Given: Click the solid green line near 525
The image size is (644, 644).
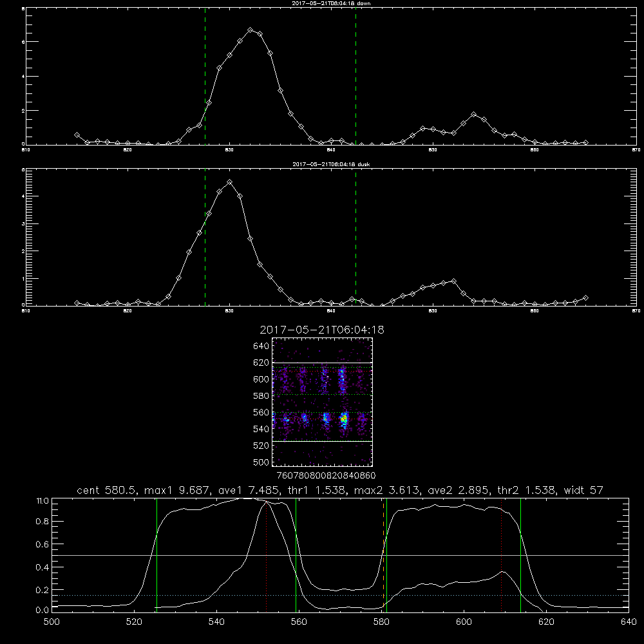Looking at the screenshot, I should [x=156, y=554].
